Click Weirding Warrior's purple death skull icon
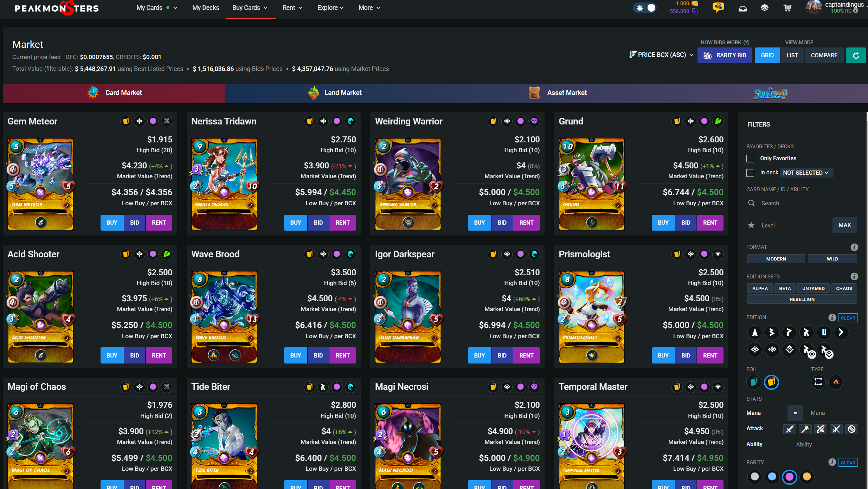 [x=534, y=121]
